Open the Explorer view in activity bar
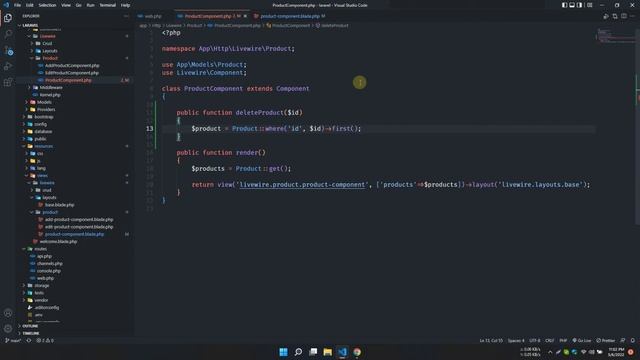 [8, 18]
